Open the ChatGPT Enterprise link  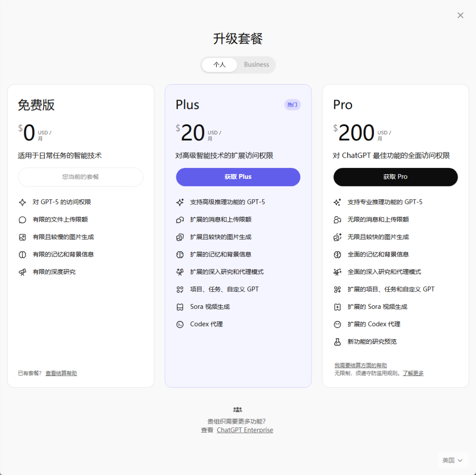coord(245,430)
